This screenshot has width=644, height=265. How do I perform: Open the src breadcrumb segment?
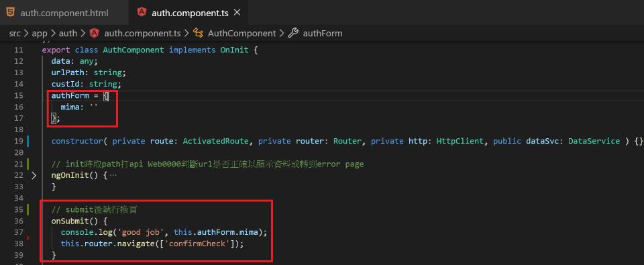[x=15, y=34]
